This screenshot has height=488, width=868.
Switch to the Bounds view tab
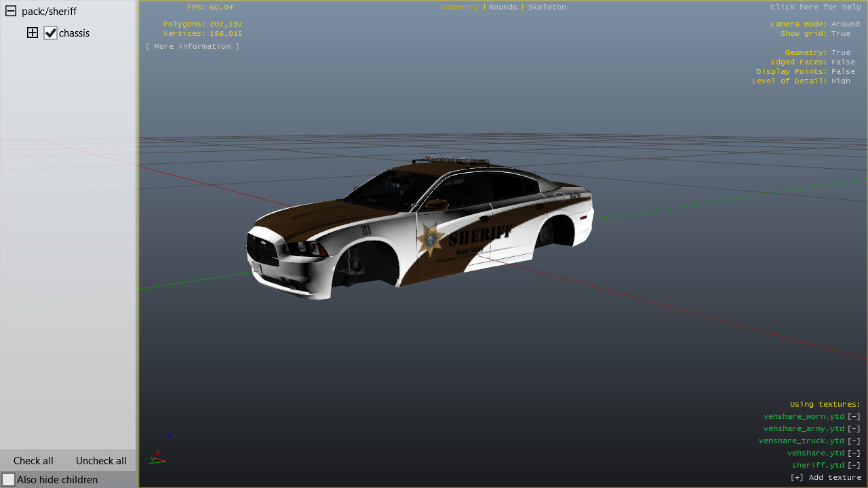point(502,7)
